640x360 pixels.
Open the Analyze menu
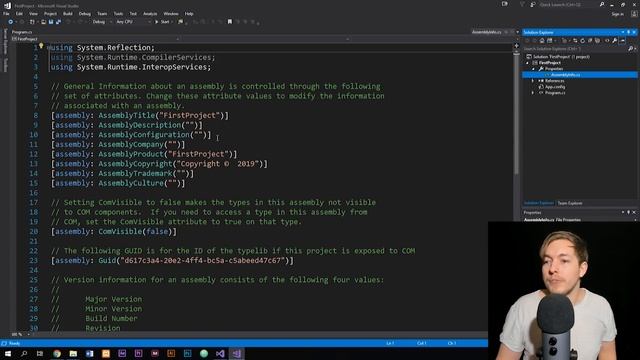[150, 13]
